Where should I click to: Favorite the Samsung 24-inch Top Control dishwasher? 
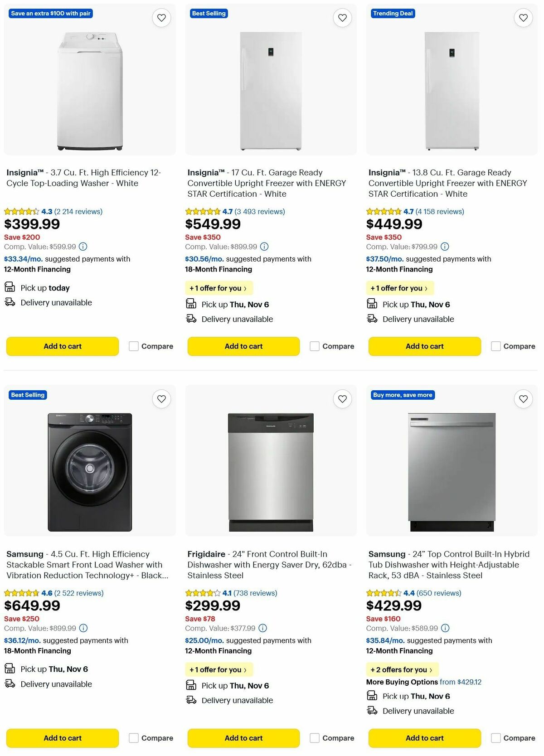[x=523, y=399]
